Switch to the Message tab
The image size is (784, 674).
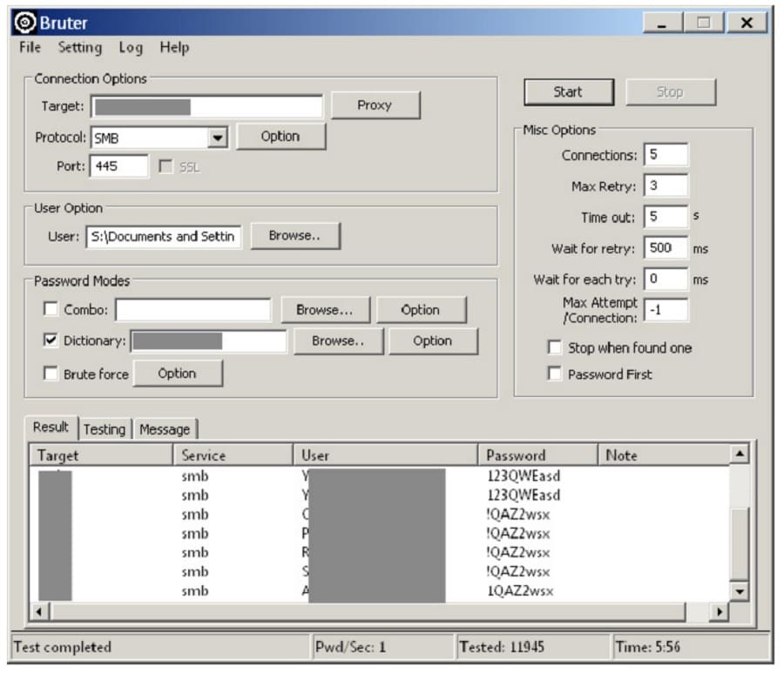pos(164,429)
